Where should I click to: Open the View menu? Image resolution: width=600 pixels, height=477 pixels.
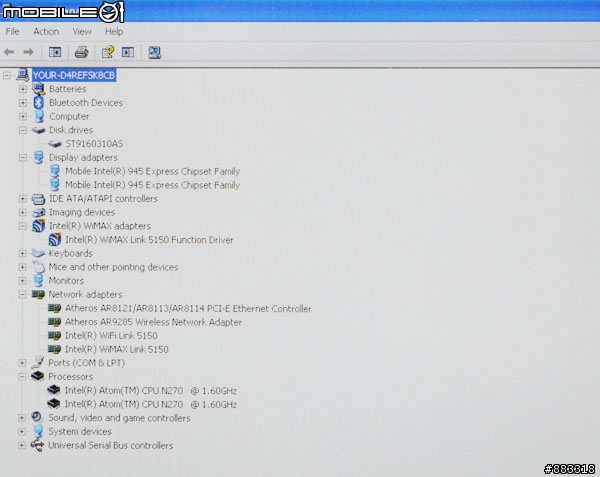pos(82,31)
